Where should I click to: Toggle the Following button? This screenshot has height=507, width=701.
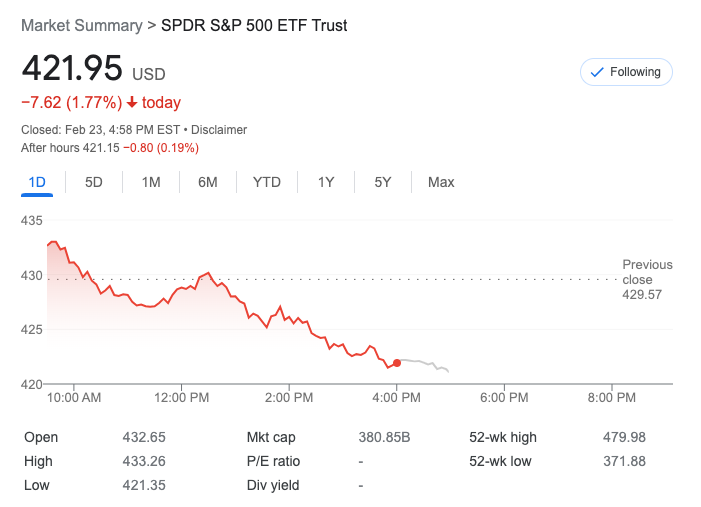point(626,72)
